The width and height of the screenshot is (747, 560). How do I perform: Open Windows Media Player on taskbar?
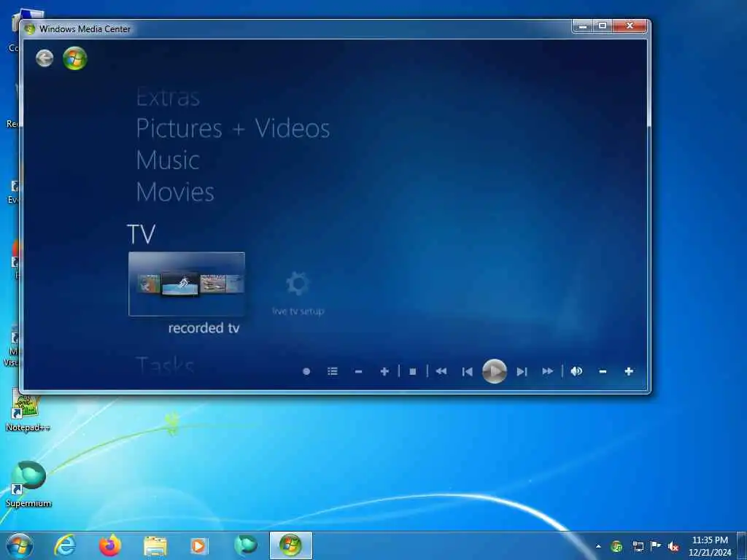pyautogui.click(x=199, y=545)
